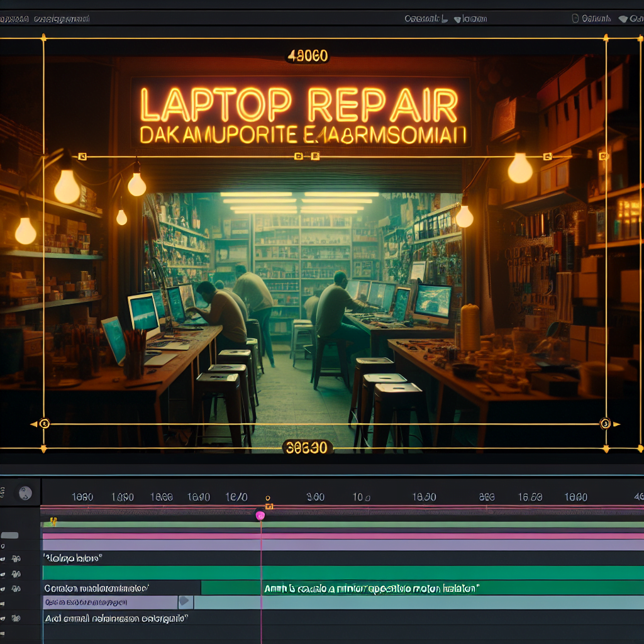Image resolution: width=644 pixels, height=644 pixels.
Task: Click the arrow icon on the purple clip
Action: coord(185,602)
